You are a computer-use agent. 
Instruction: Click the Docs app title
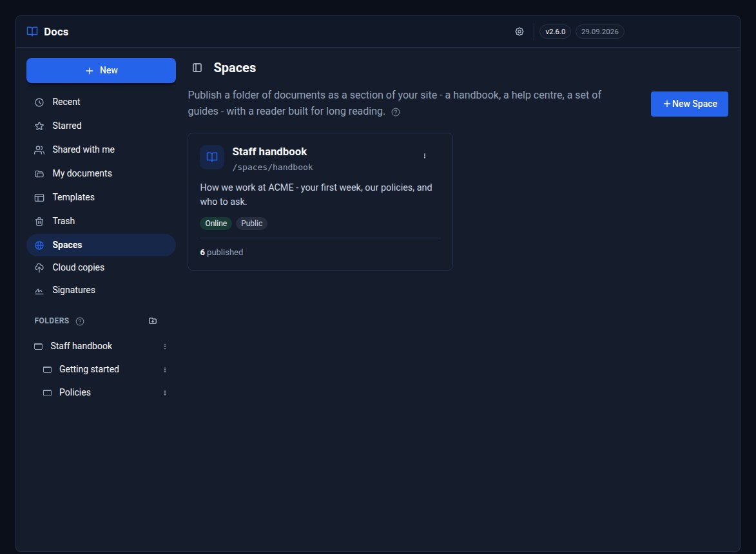click(x=56, y=32)
